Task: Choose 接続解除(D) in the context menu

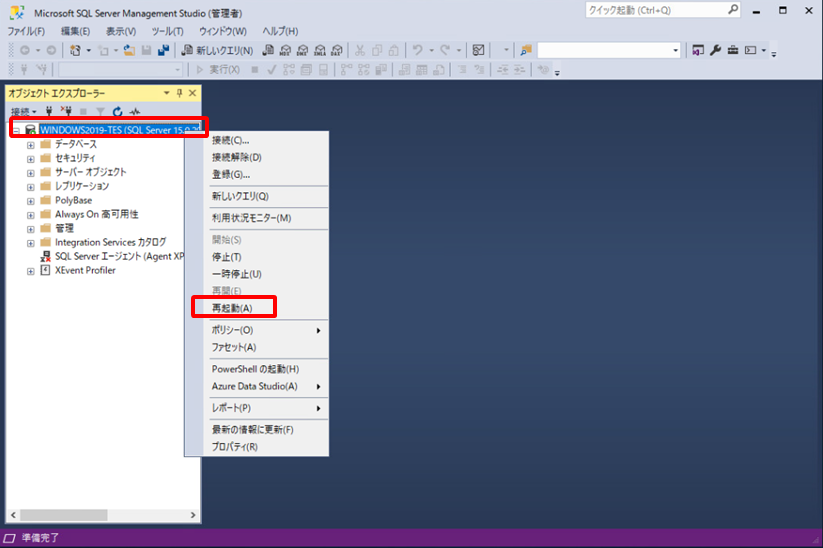Action: [x=266, y=157]
